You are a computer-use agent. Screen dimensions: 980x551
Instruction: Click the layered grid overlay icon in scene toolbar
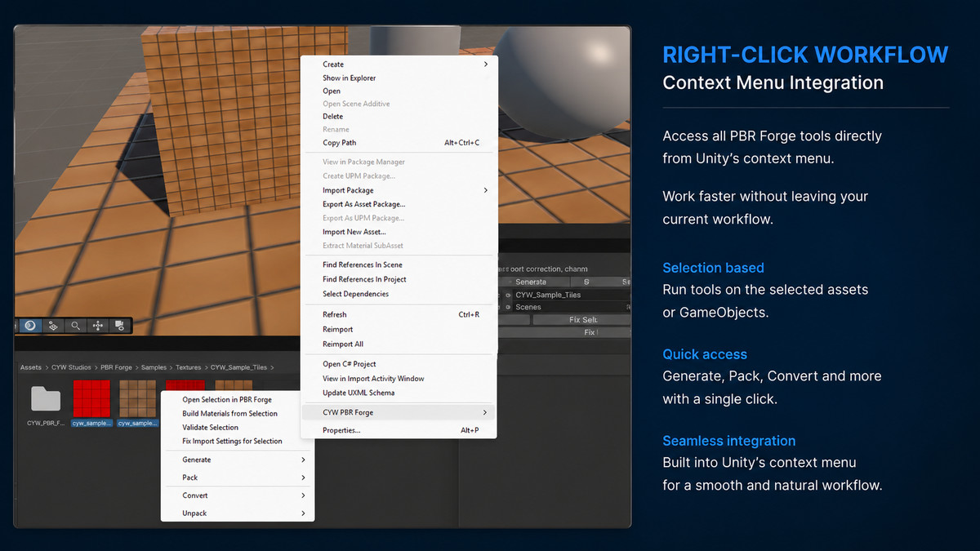(x=53, y=326)
